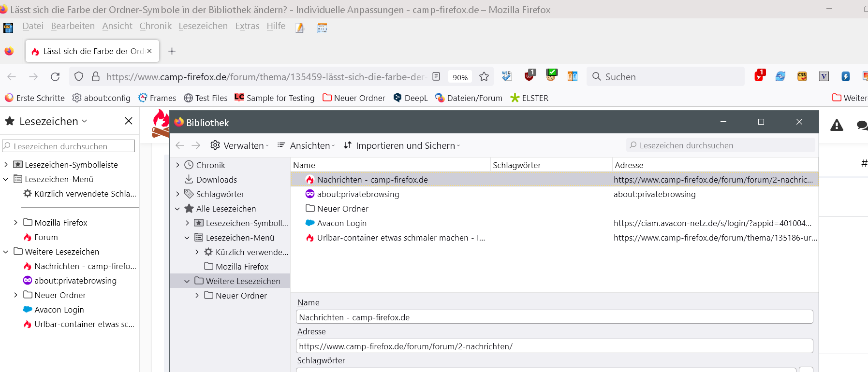Click the shield tracking protection icon
This screenshot has width=868, height=372.
tap(79, 77)
